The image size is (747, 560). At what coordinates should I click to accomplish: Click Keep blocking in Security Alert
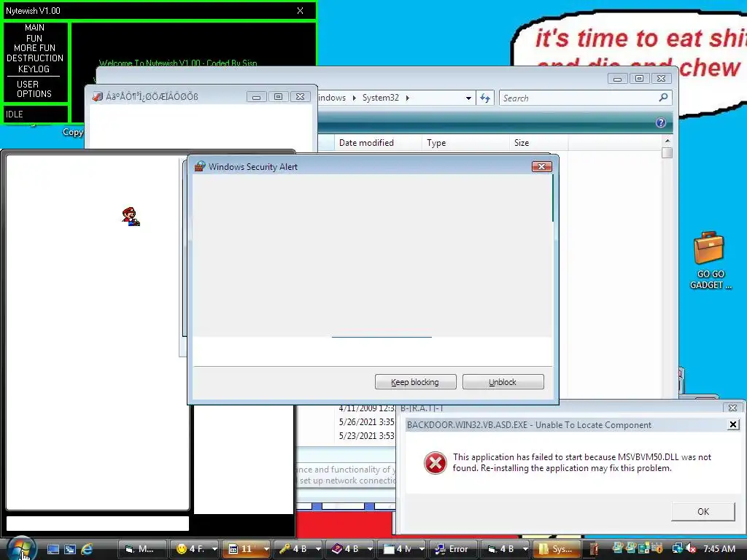(x=415, y=382)
